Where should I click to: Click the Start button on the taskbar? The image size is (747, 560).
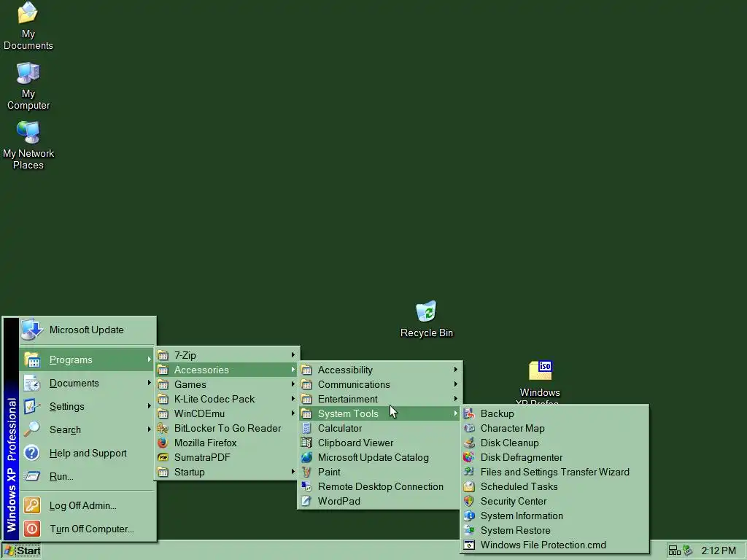coord(21,551)
